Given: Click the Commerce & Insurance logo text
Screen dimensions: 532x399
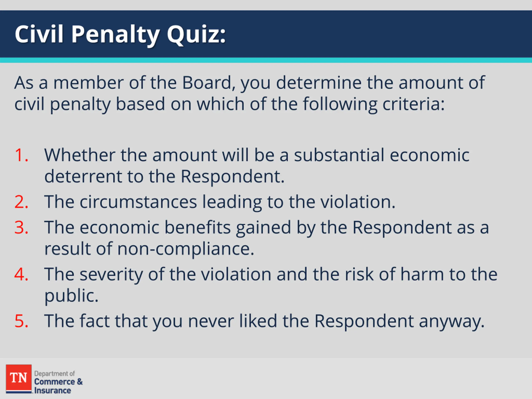Looking at the screenshot, I should coord(58,386).
